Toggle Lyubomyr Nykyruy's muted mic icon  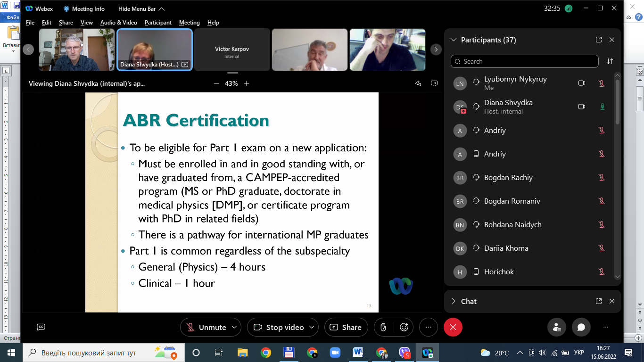point(602,83)
